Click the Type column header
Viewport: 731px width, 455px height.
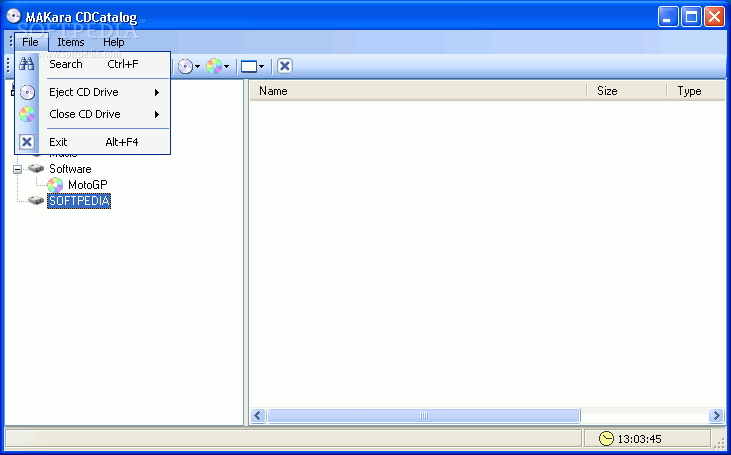pos(697,91)
